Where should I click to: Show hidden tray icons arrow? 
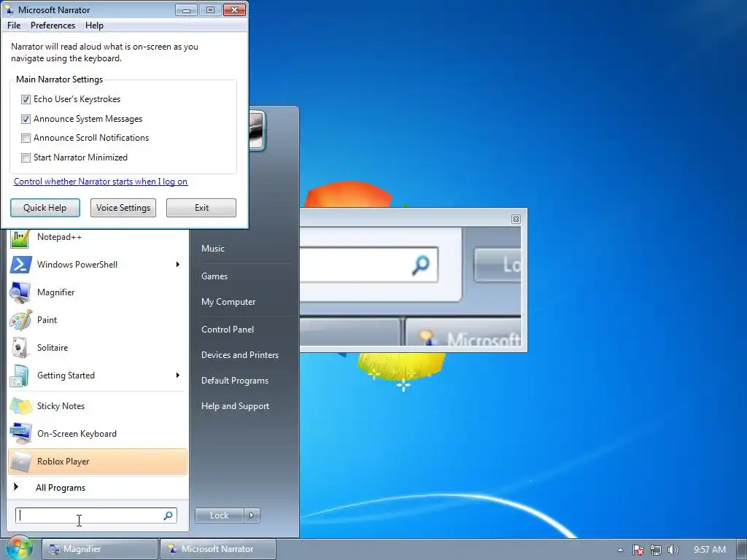pos(620,550)
